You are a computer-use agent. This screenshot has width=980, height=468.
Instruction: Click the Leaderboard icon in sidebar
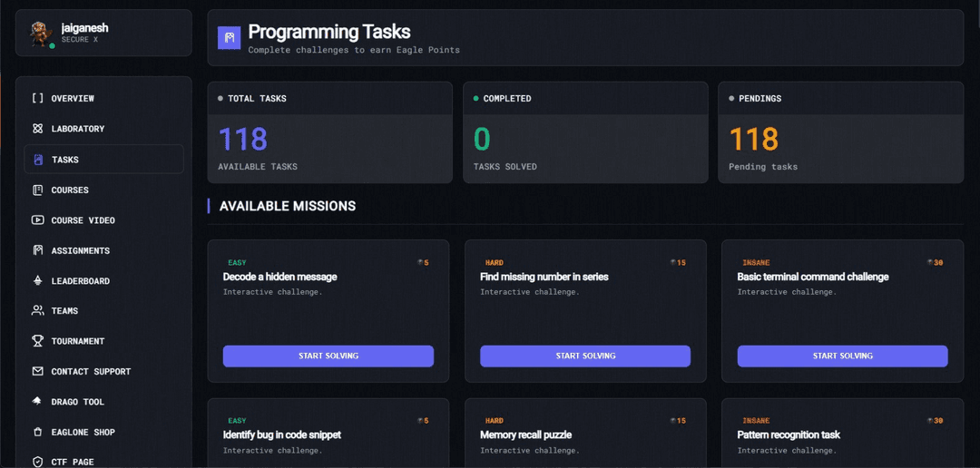coord(37,281)
